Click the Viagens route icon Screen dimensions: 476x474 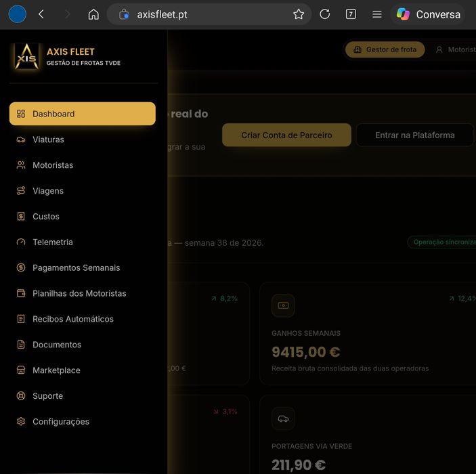[x=21, y=191]
